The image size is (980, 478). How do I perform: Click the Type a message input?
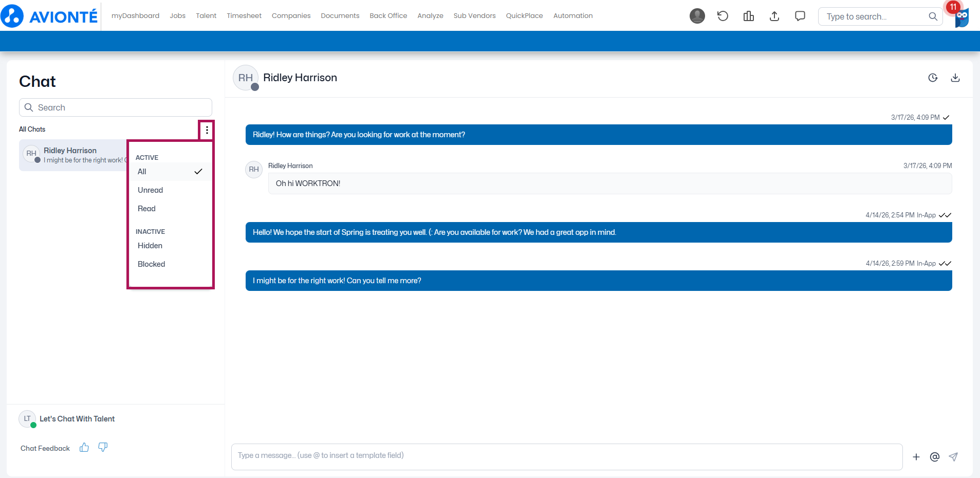coord(567,456)
